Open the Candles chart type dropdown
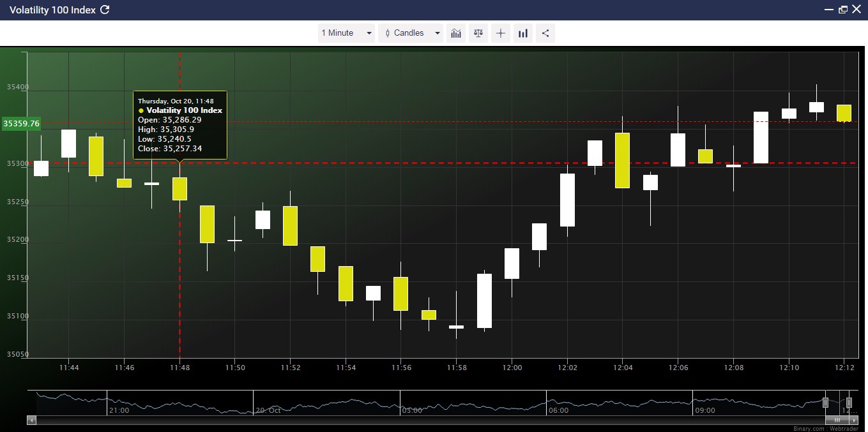Image resolution: width=868 pixels, height=432 pixels. click(411, 33)
